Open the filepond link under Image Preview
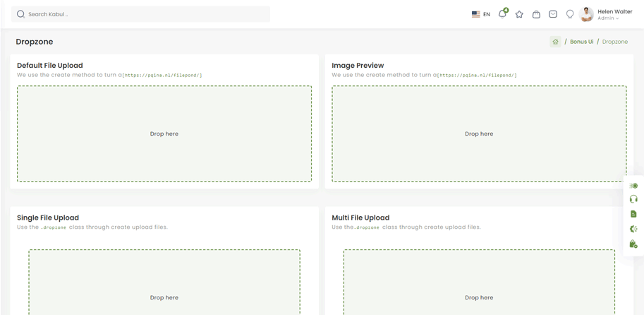Image resolution: width=644 pixels, height=315 pixels. click(x=477, y=75)
